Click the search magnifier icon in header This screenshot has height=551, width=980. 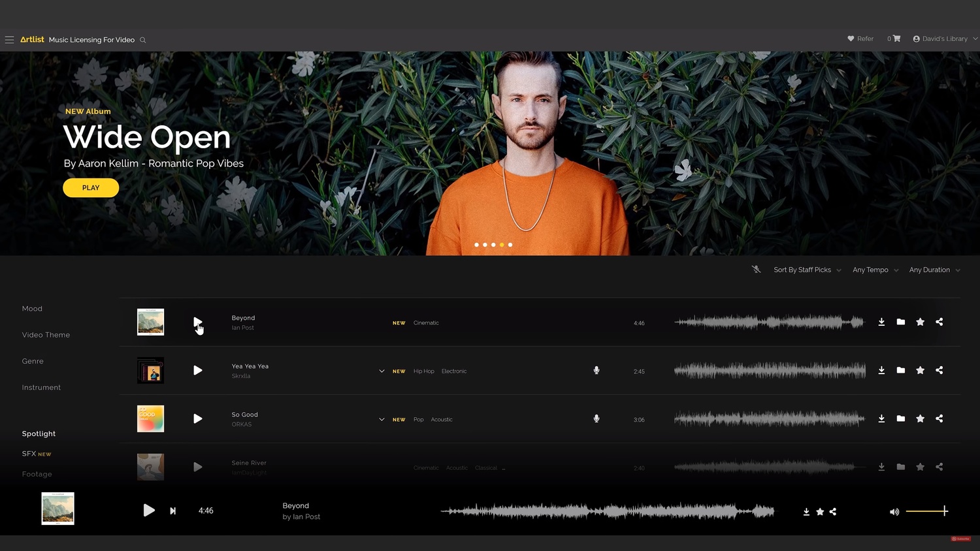(142, 40)
